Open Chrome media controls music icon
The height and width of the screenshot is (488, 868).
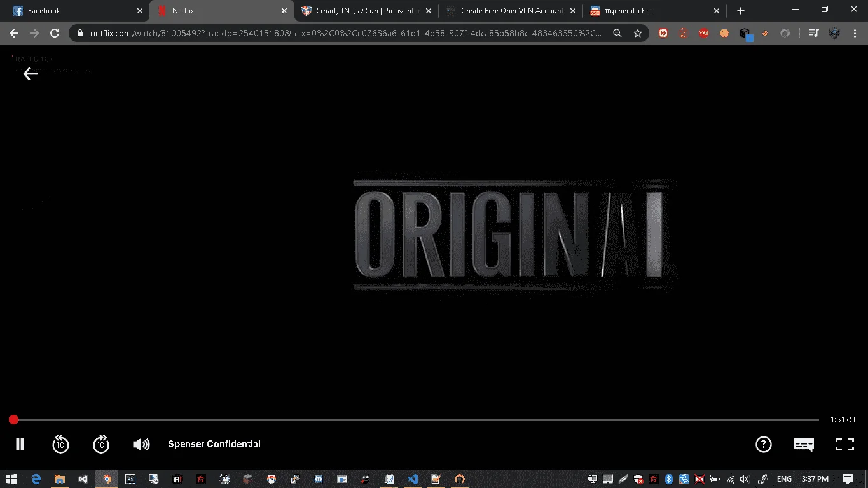pyautogui.click(x=813, y=33)
